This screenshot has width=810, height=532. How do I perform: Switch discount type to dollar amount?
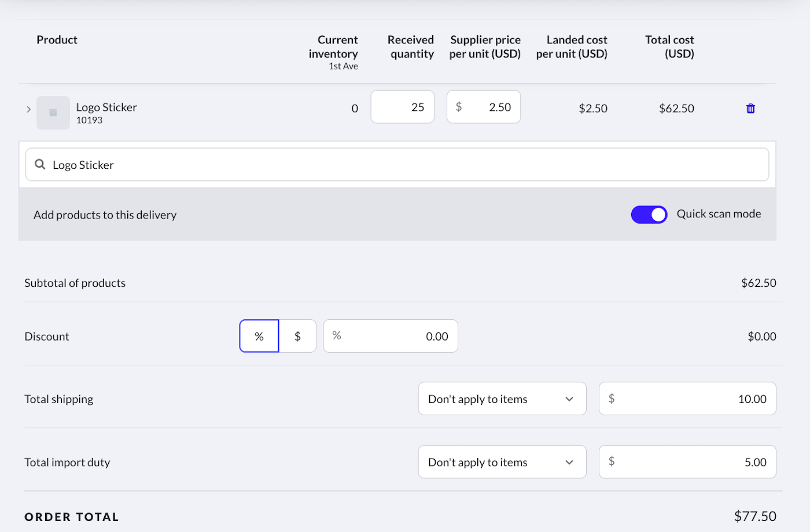297,337
